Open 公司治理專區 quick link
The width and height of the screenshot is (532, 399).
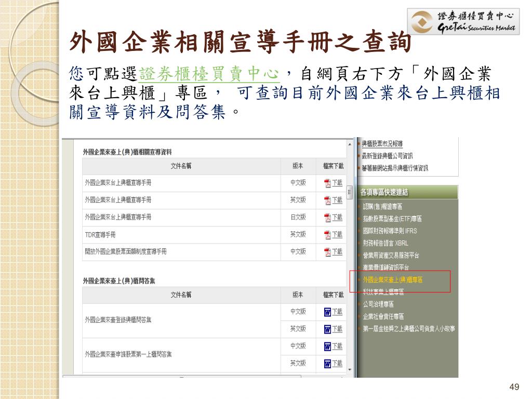click(378, 304)
